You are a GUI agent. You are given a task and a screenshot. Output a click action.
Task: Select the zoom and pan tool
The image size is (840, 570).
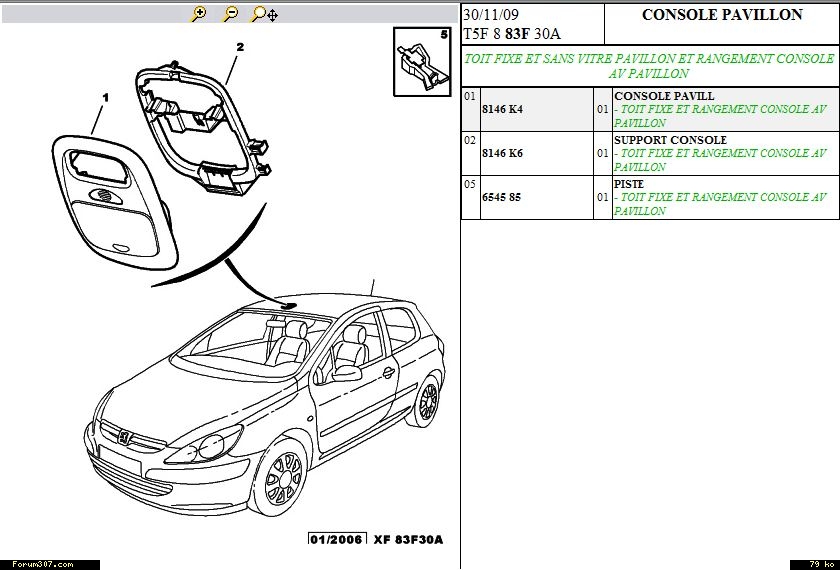click(x=264, y=14)
